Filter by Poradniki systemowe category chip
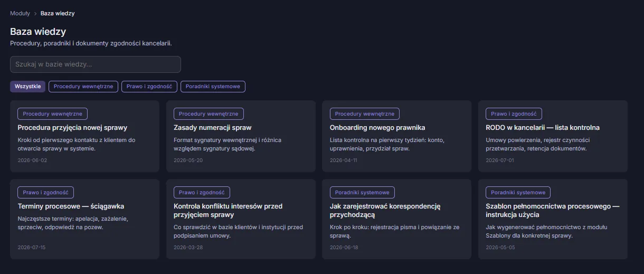The image size is (644, 274). (x=213, y=87)
